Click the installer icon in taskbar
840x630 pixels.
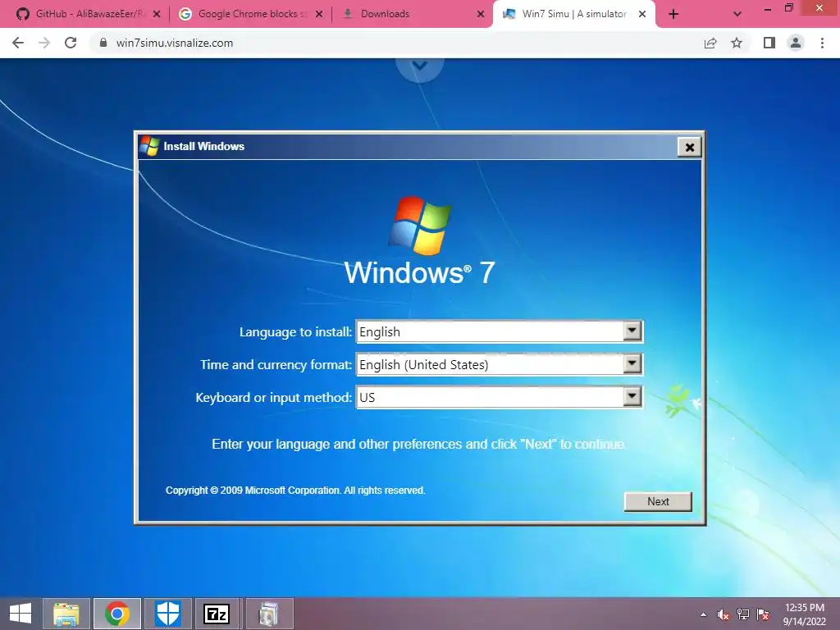269,614
